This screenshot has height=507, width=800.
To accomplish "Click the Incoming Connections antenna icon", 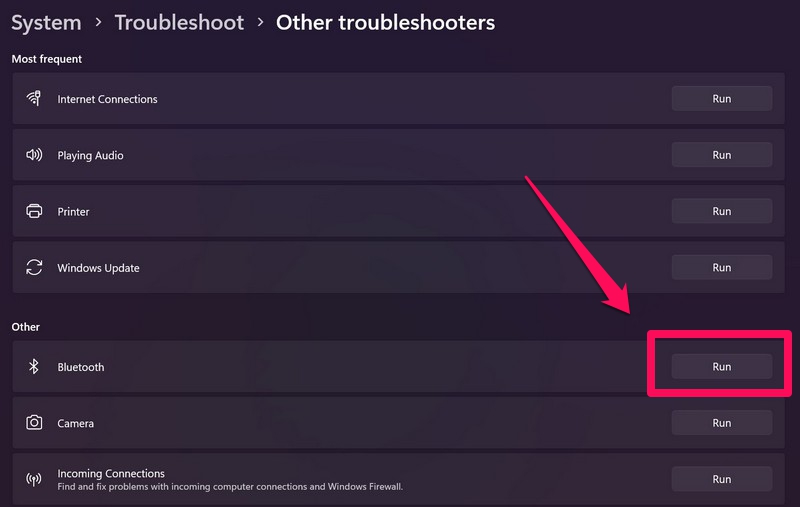I will [x=34, y=479].
